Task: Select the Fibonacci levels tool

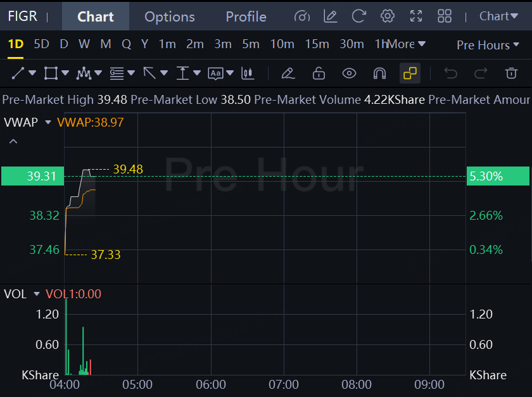Action: pos(117,73)
